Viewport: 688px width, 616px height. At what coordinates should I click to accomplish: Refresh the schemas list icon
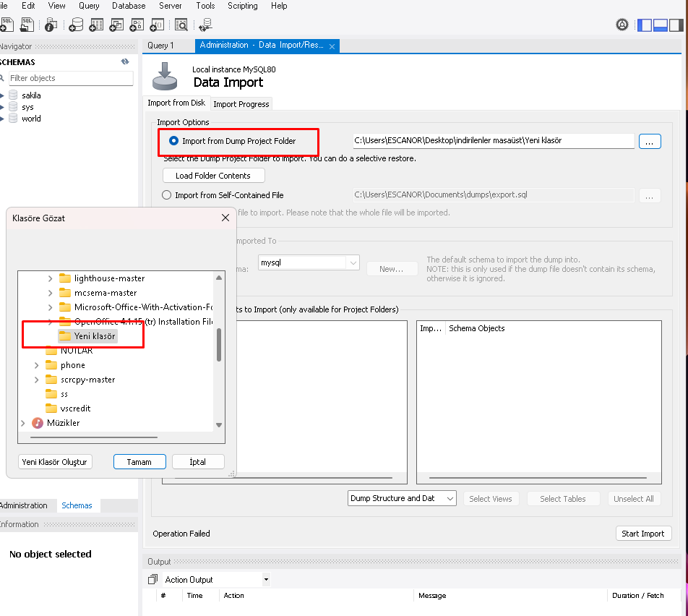125,62
